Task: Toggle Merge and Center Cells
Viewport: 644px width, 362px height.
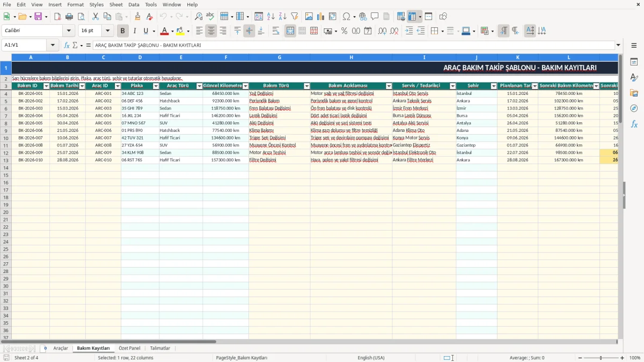Action: [290, 31]
